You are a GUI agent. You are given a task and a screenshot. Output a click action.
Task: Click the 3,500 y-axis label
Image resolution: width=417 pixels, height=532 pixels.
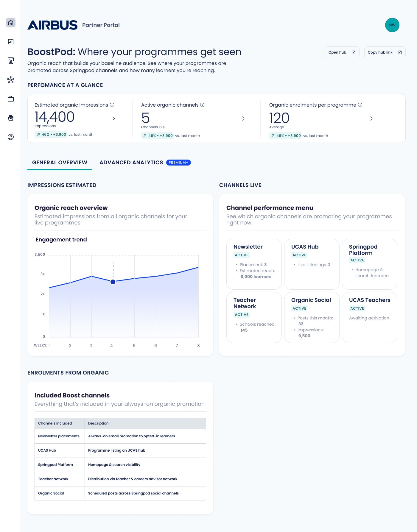pyautogui.click(x=40, y=255)
